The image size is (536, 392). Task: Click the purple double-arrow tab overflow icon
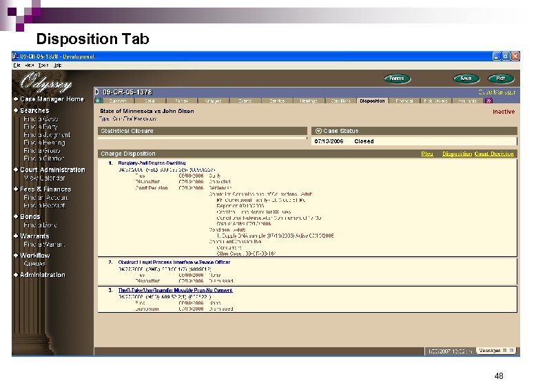[x=489, y=101]
